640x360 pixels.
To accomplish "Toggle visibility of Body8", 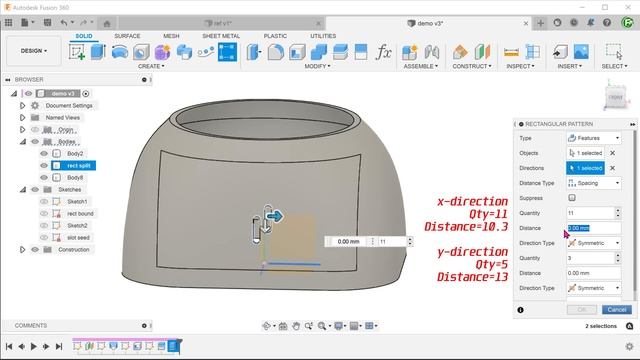I will (44, 178).
